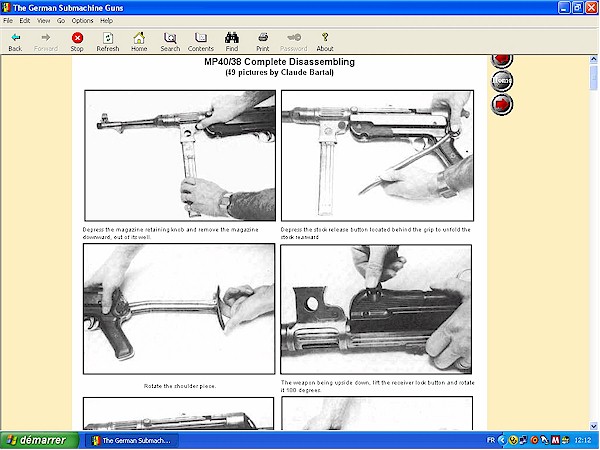Click the receiver lock button photo
The width and height of the screenshot is (600, 450).
click(376, 309)
